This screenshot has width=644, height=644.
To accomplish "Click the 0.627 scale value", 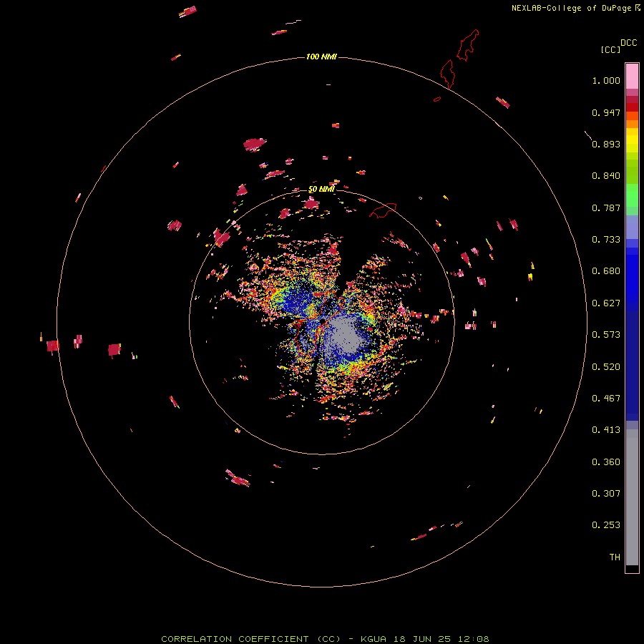I will pyautogui.click(x=606, y=303).
